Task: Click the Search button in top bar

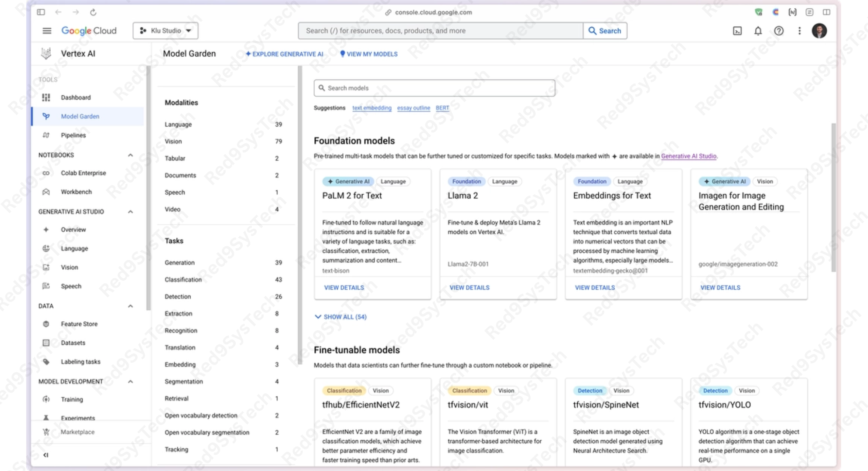Action: point(605,31)
